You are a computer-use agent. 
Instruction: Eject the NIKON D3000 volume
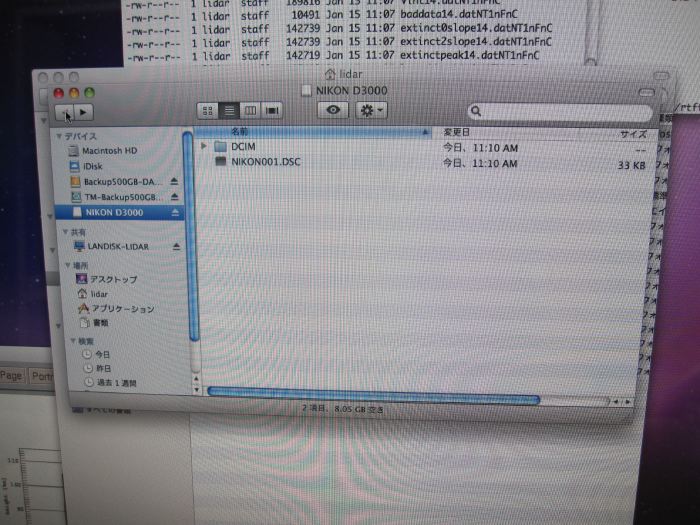175,212
